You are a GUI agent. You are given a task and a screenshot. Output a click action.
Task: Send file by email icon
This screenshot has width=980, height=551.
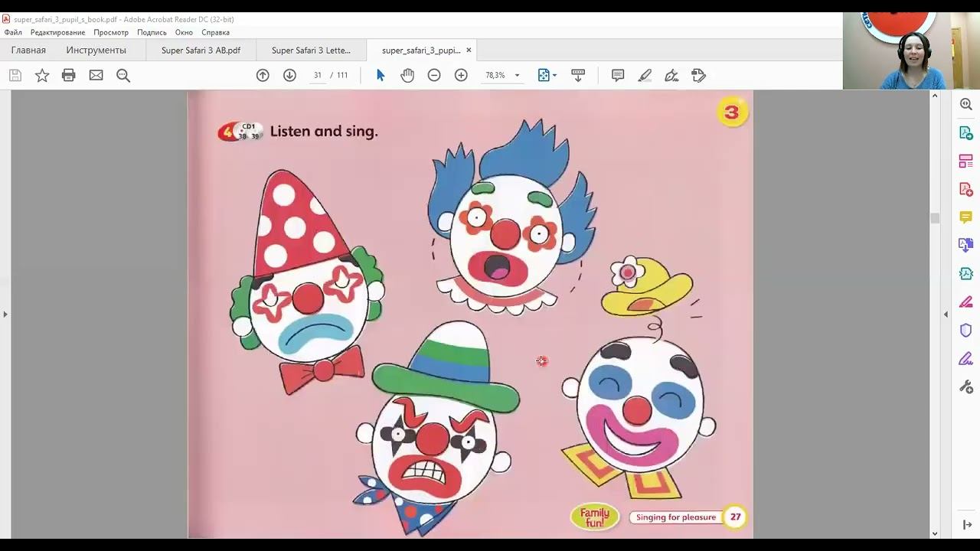[x=96, y=75]
